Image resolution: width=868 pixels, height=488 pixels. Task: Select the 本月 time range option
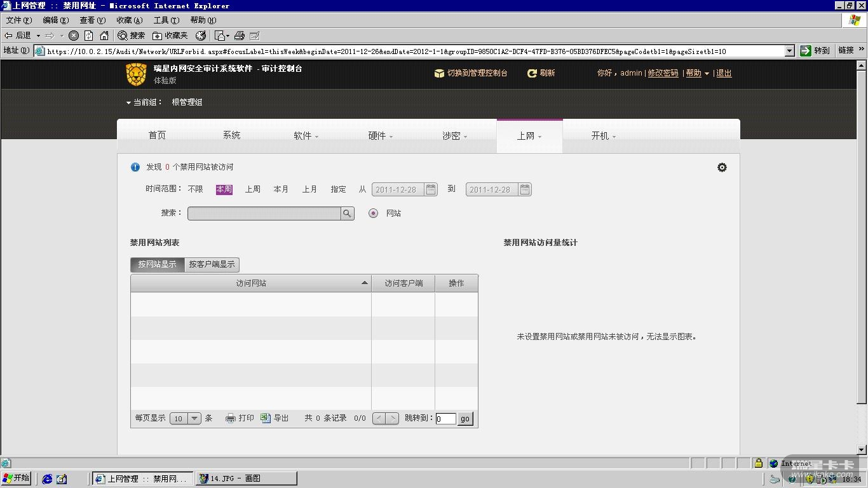[x=281, y=189]
